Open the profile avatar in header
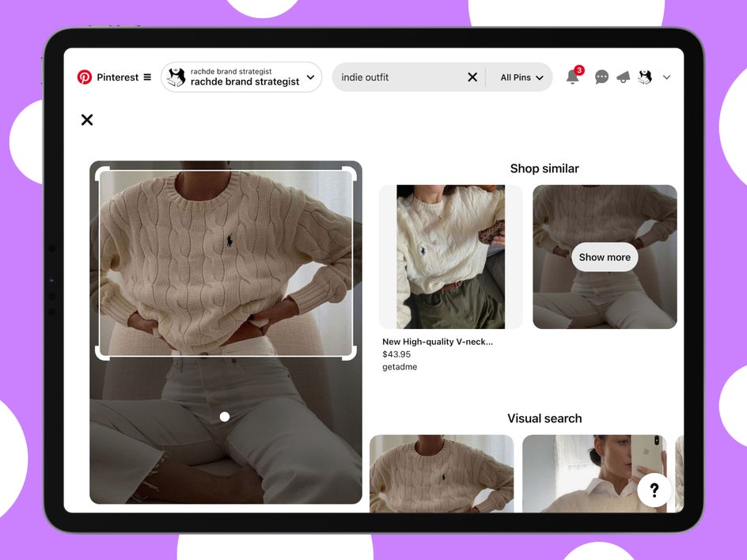Viewport: 747px width, 560px height. [645, 77]
